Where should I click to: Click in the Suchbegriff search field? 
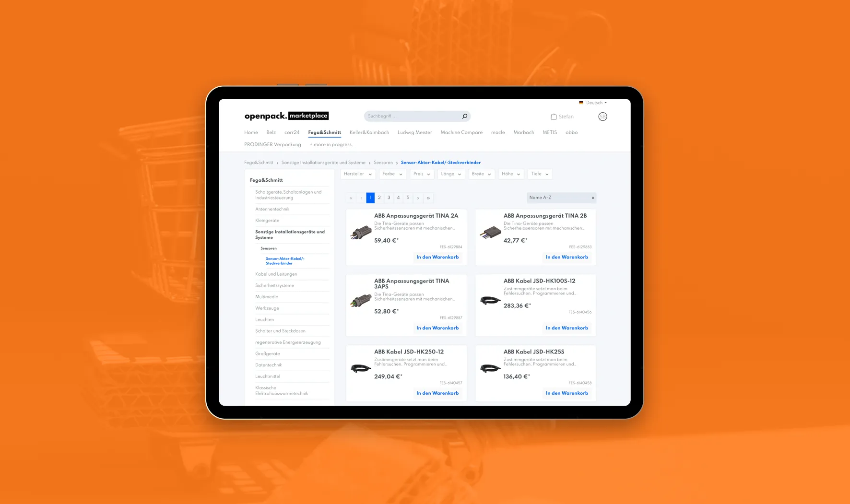point(410,117)
